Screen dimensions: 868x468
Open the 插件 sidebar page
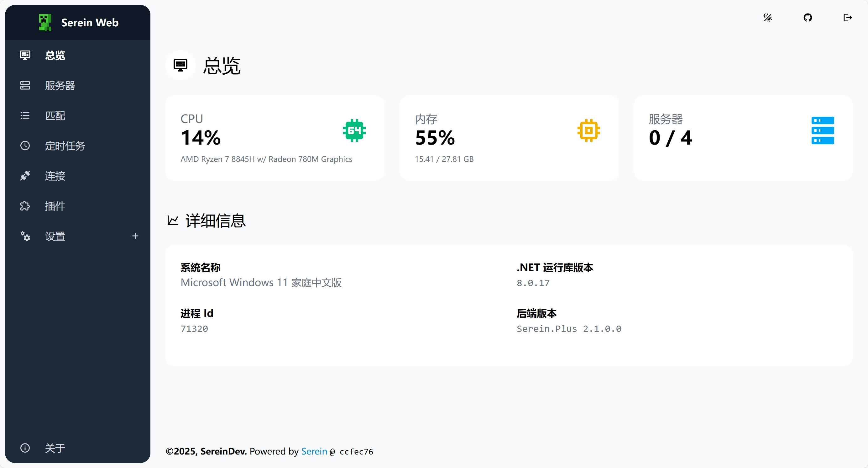[78, 206]
